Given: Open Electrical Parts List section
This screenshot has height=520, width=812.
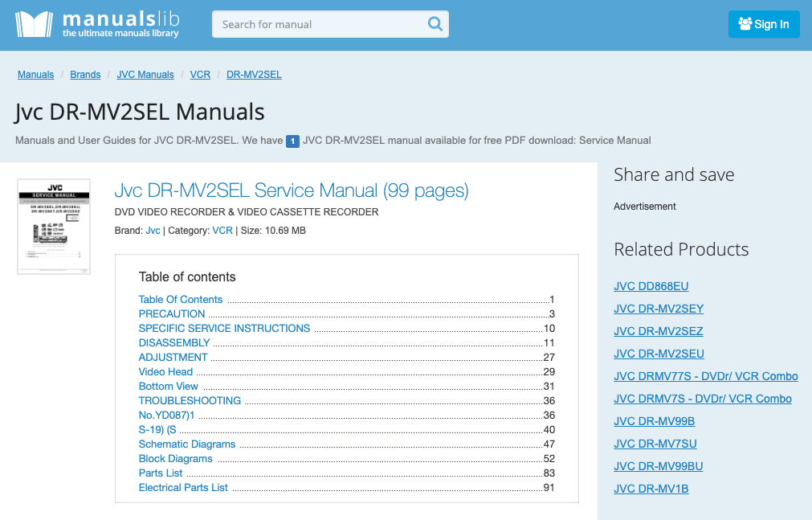Looking at the screenshot, I should tap(183, 489).
